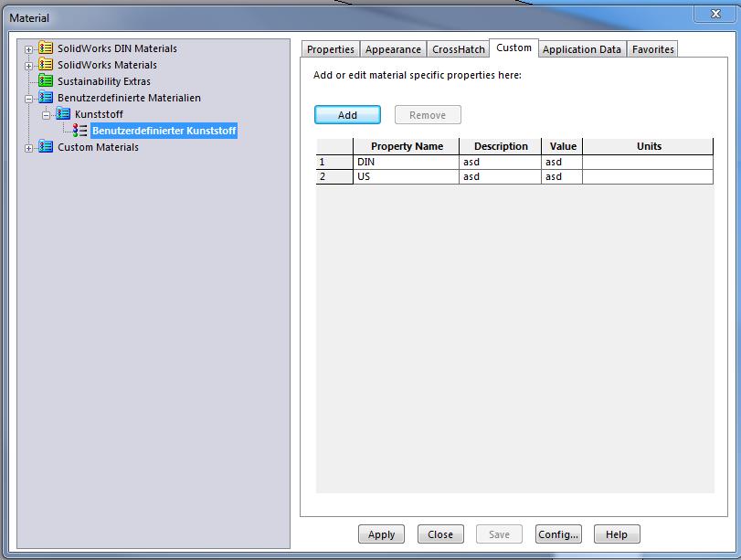The height and width of the screenshot is (560, 741).
Task: Click the Description cell of the DIN row
Action: point(500,162)
